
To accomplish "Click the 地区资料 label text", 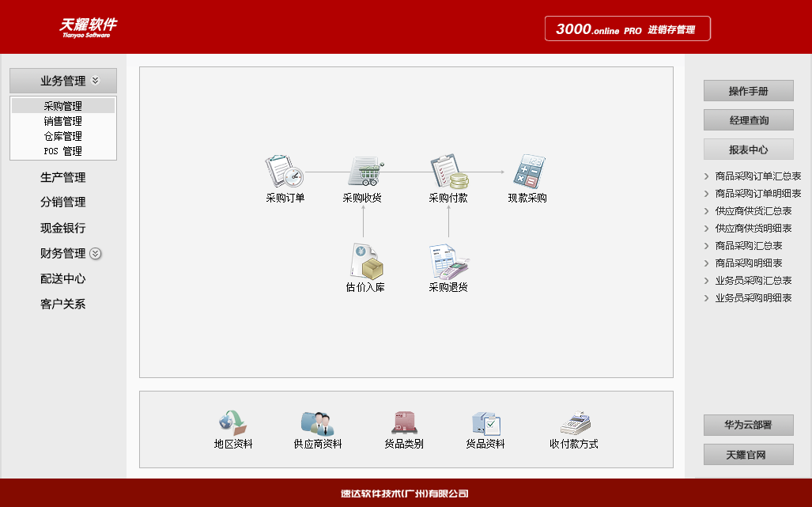I will click(233, 444).
